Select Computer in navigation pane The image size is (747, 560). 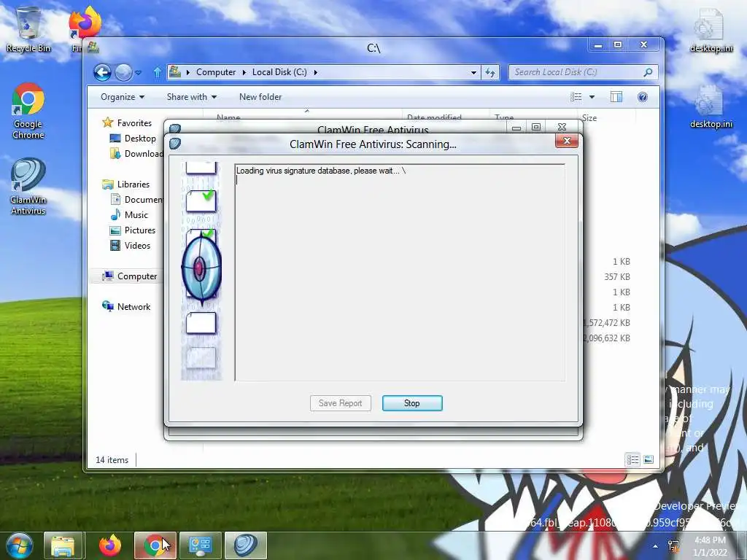[x=130, y=276]
